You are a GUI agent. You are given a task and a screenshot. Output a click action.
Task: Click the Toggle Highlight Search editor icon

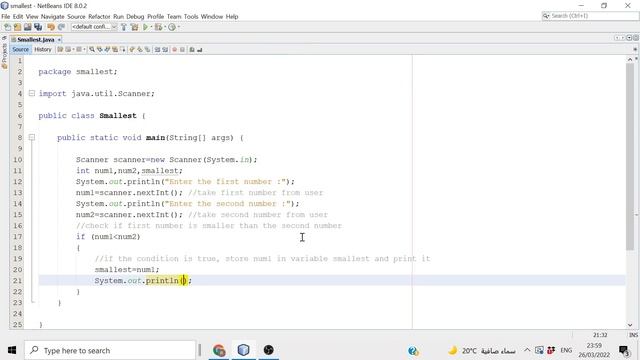coord(115,49)
